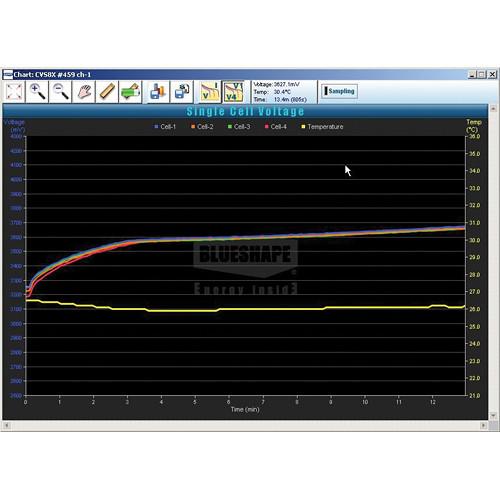Image resolution: width=500 pixels, height=500 pixels.
Task: Activate the hand pan tool
Action: coord(84,91)
